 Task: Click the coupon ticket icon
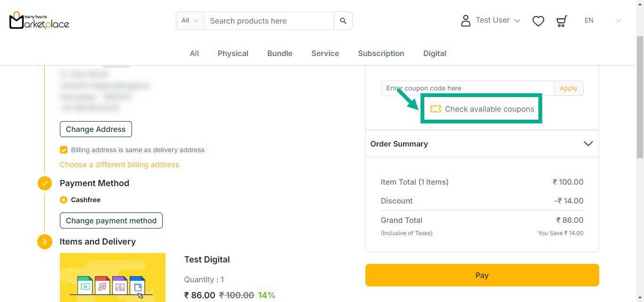coord(436,109)
